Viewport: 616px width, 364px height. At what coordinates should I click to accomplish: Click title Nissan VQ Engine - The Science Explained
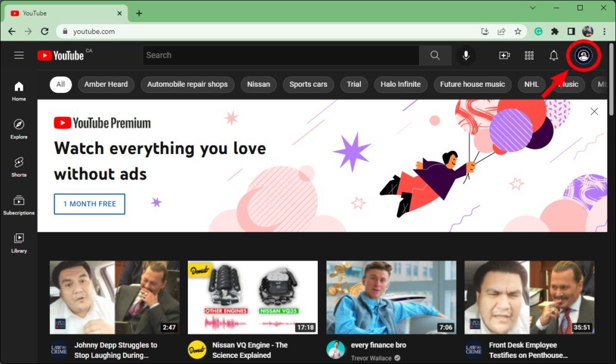(250, 350)
